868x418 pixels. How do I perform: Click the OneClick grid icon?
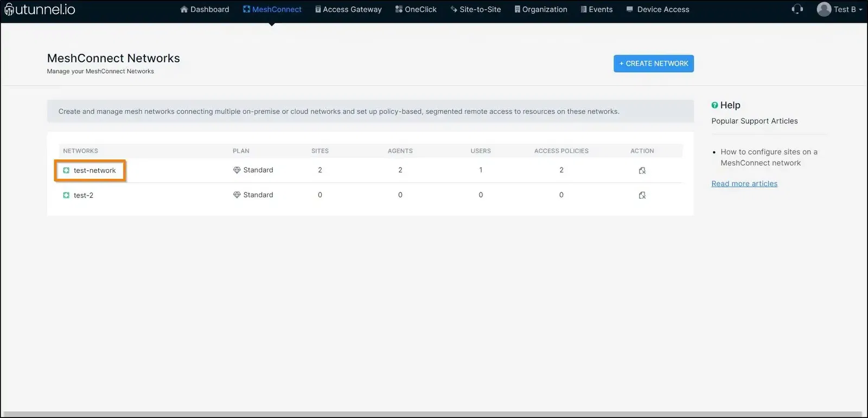[399, 9]
